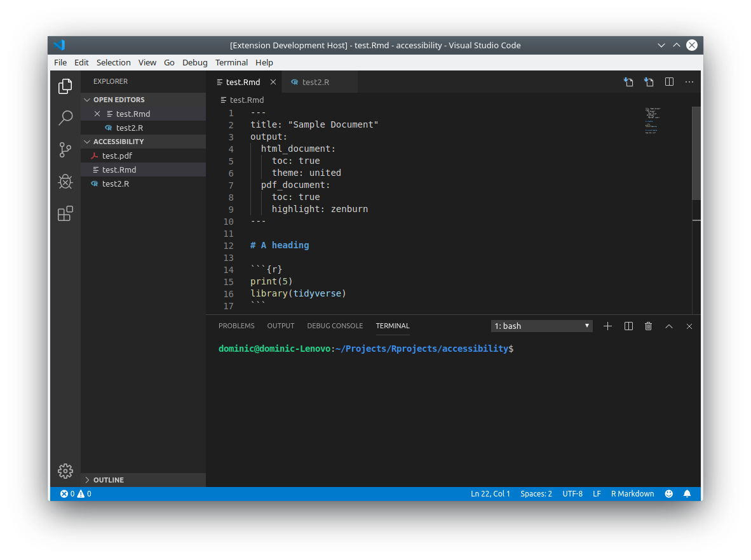Open notifications bell in status bar
The height and width of the screenshot is (560, 751).
click(x=687, y=494)
